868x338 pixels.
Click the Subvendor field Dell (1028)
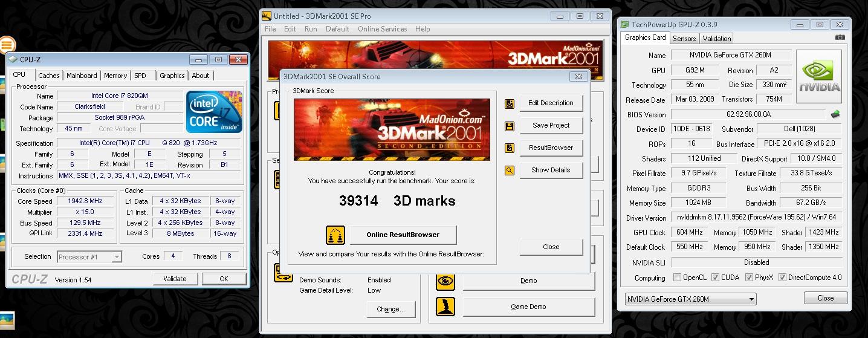[x=799, y=129]
